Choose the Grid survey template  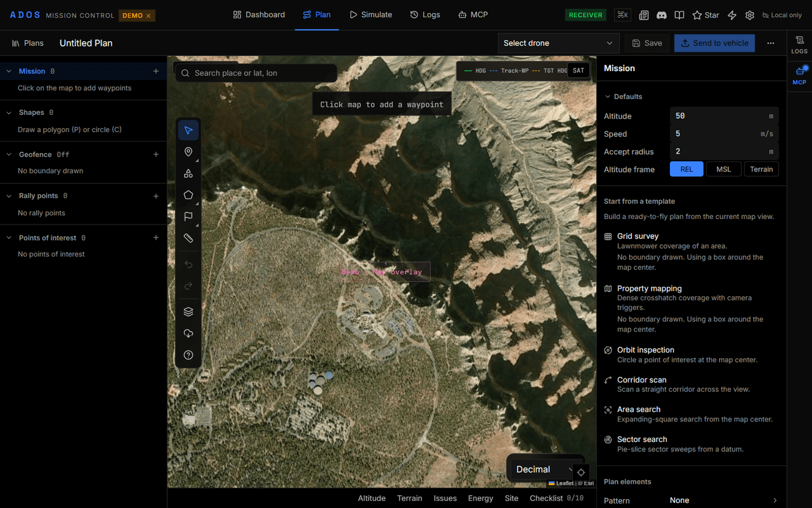click(691, 251)
